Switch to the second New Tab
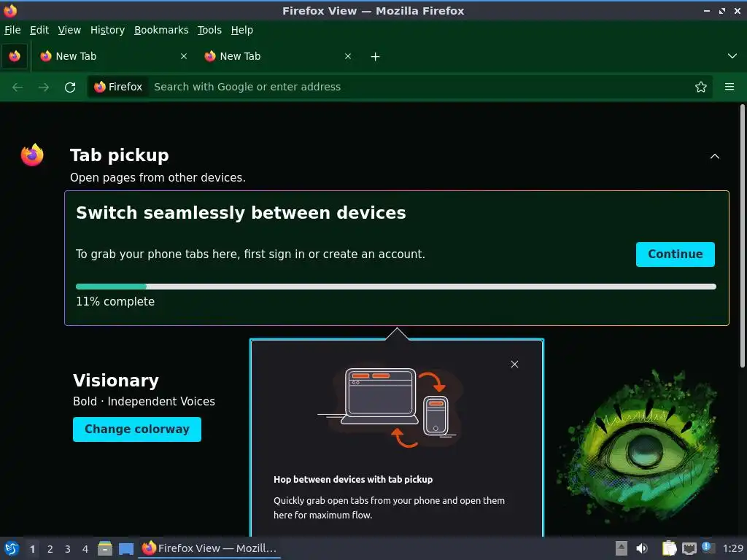 coord(277,56)
